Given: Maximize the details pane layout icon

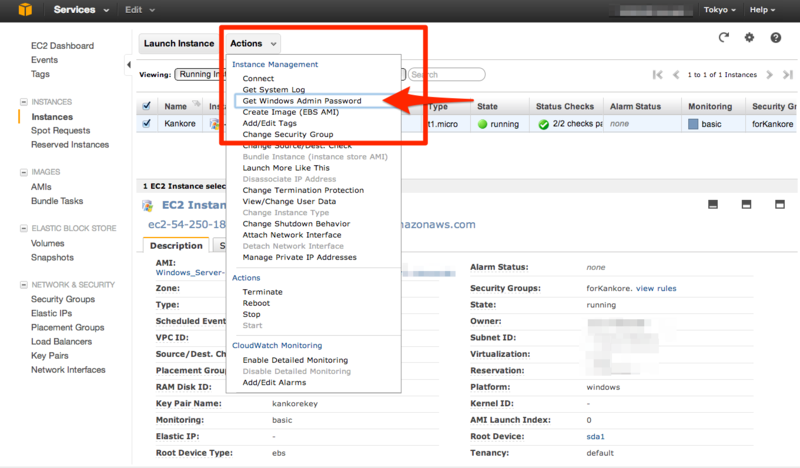Looking at the screenshot, I should (780, 205).
